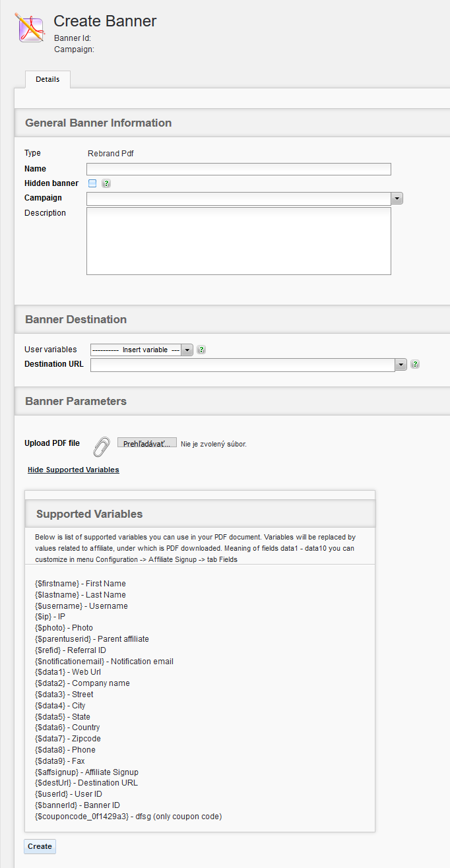Click the Rebrand PDF banner icon
Image resolution: width=450 pixels, height=868 pixels.
tap(29, 28)
